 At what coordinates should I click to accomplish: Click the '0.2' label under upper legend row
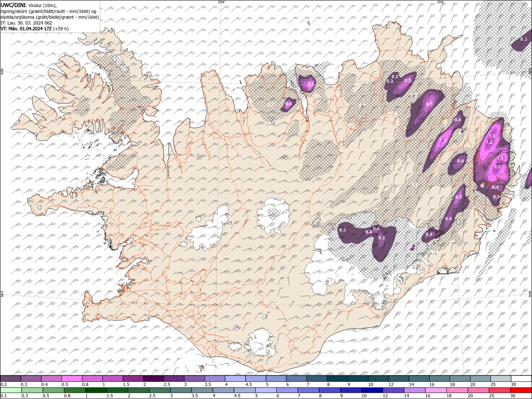tap(3, 384)
